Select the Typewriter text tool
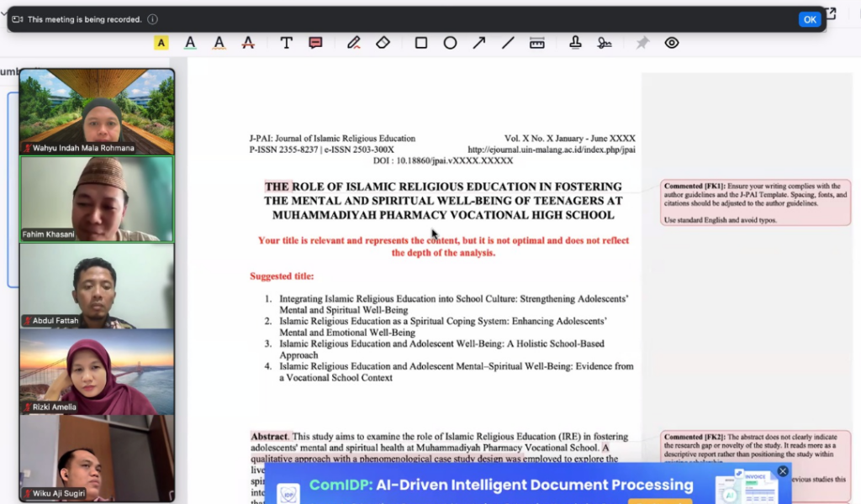 (x=287, y=43)
